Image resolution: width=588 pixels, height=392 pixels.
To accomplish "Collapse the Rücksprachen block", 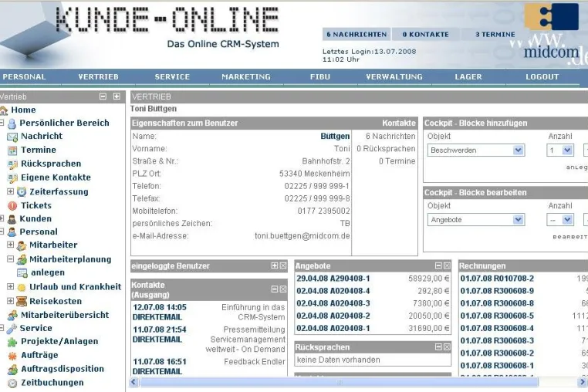I will pyautogui.click(x=438, y=347).
